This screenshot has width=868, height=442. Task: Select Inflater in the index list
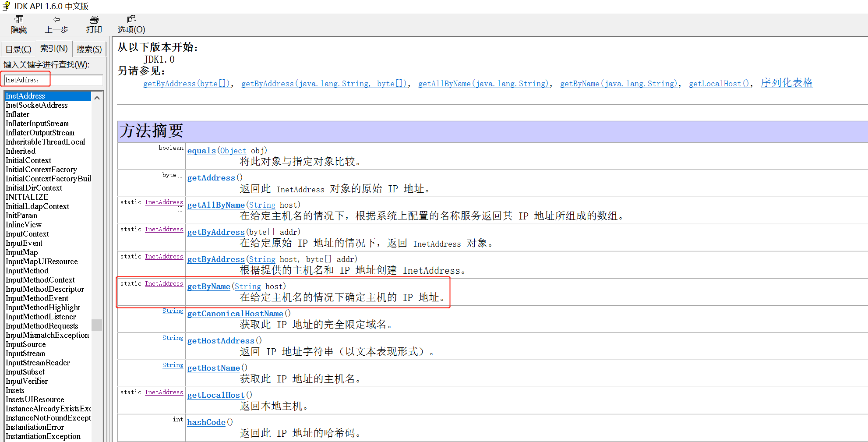click(x=18, y=114)
